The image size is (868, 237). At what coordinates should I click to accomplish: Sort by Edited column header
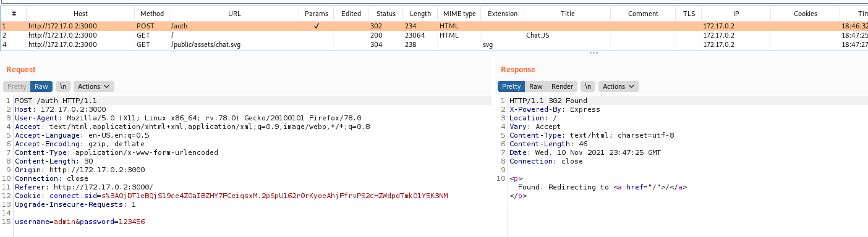pyautogui.click(x=351, y=14)
